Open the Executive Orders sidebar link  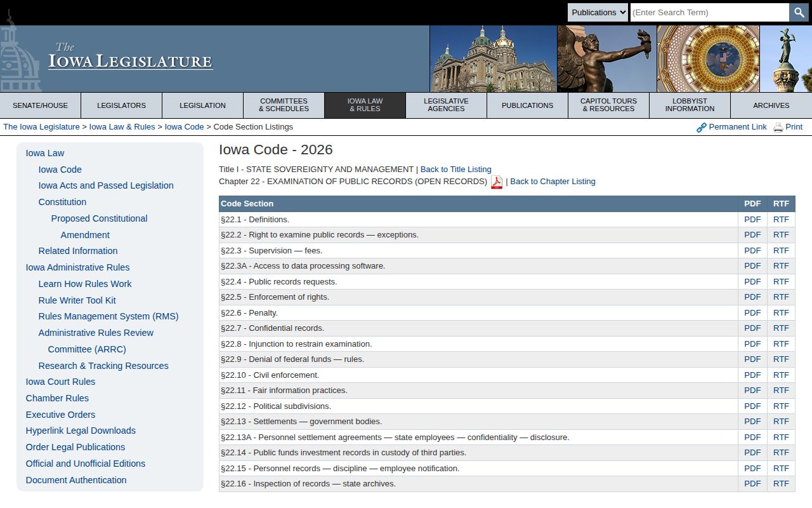click(x=60, y=415)
